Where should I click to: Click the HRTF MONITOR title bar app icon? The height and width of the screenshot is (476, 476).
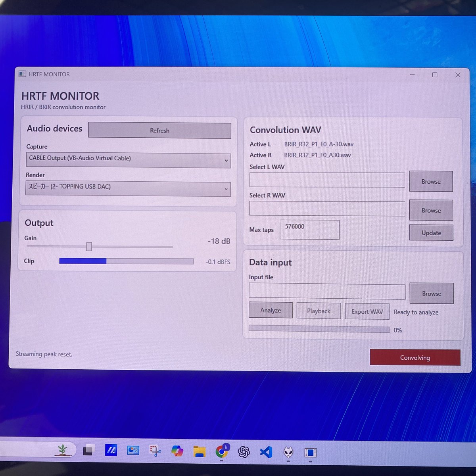pyautogui.click(x=22, y=74)
